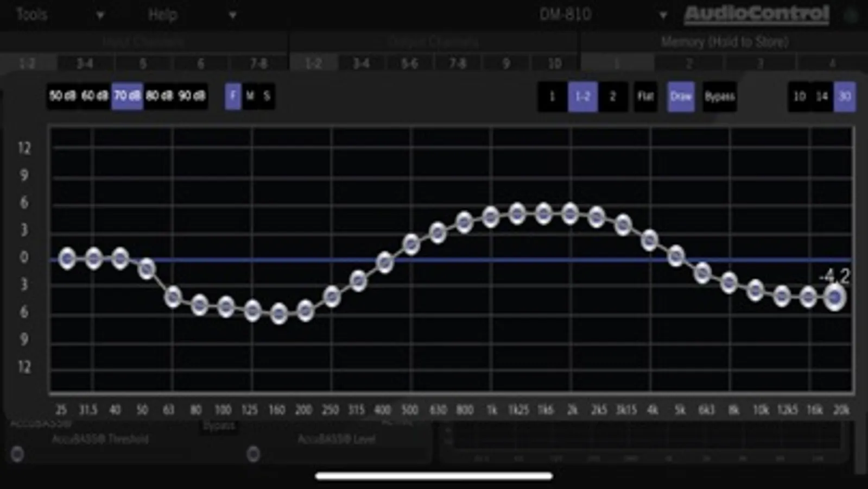Click the 160 Hz EQ band node
The height and width of the screenshot is (489, 868).
pos(279,313)
